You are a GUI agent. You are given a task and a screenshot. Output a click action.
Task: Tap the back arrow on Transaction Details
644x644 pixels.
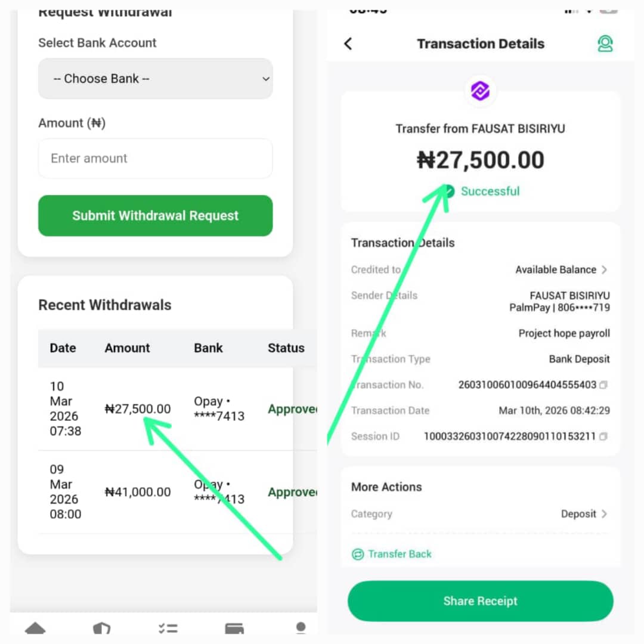point(348,44)
